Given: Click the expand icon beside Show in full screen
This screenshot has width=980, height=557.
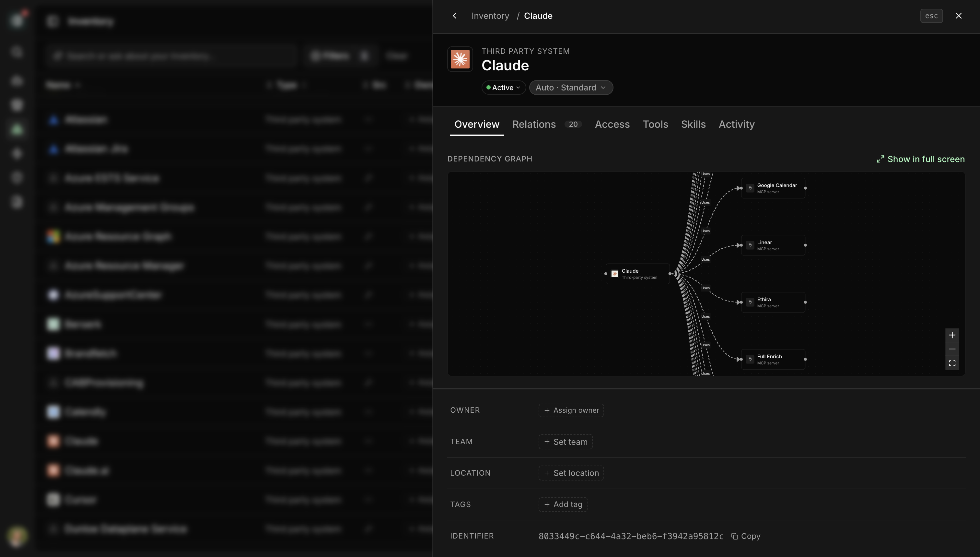Looking at the screenshot, I should pos(881,159).
